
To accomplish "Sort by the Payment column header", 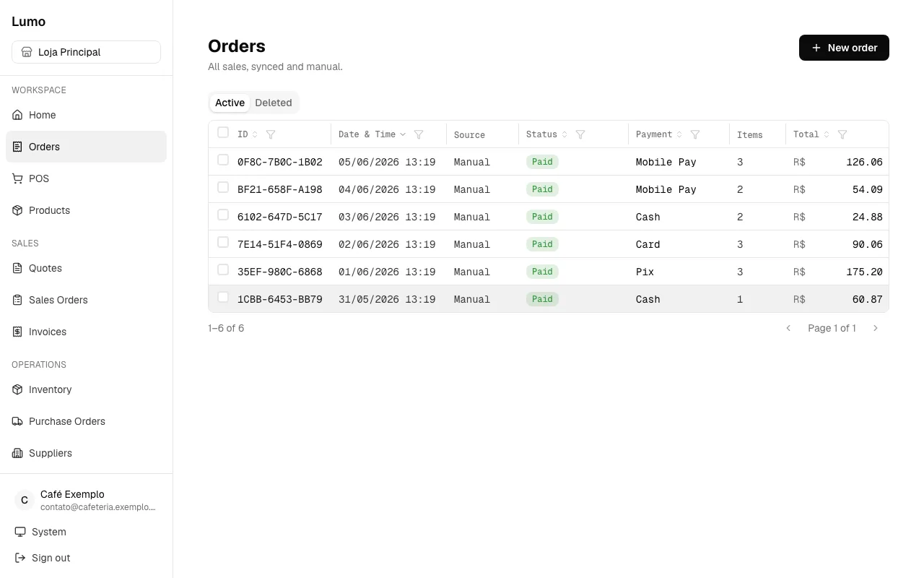I will [x=659, y=134].
